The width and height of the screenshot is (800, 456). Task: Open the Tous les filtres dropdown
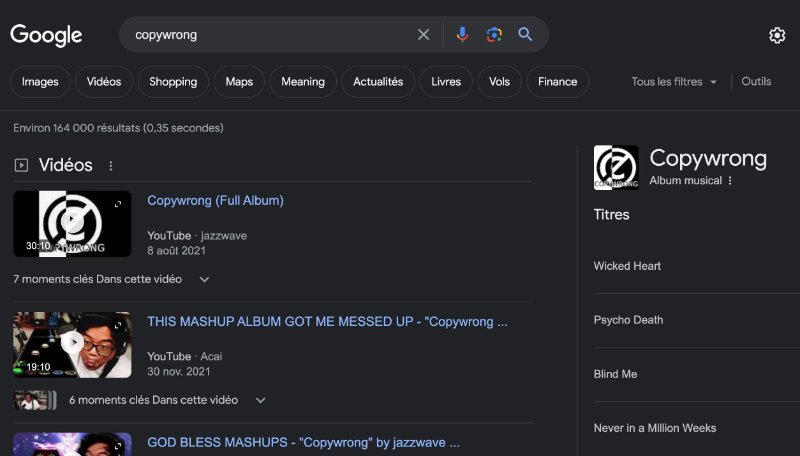coord(673,82)
